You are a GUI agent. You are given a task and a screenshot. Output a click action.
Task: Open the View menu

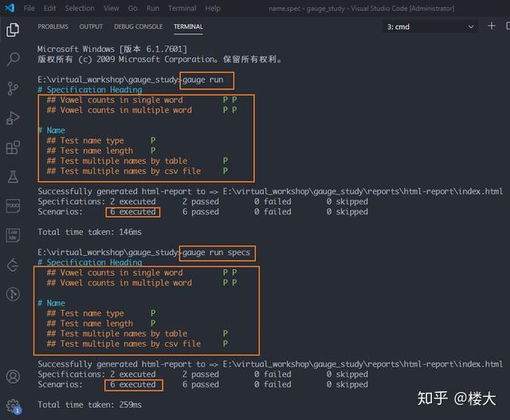click(x=112, y=8)
